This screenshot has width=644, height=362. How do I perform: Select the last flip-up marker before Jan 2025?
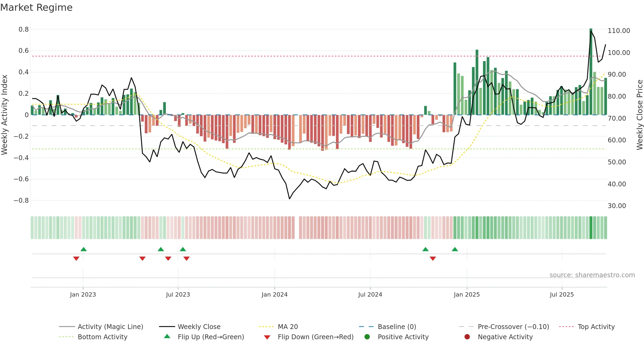coord(455,249)
